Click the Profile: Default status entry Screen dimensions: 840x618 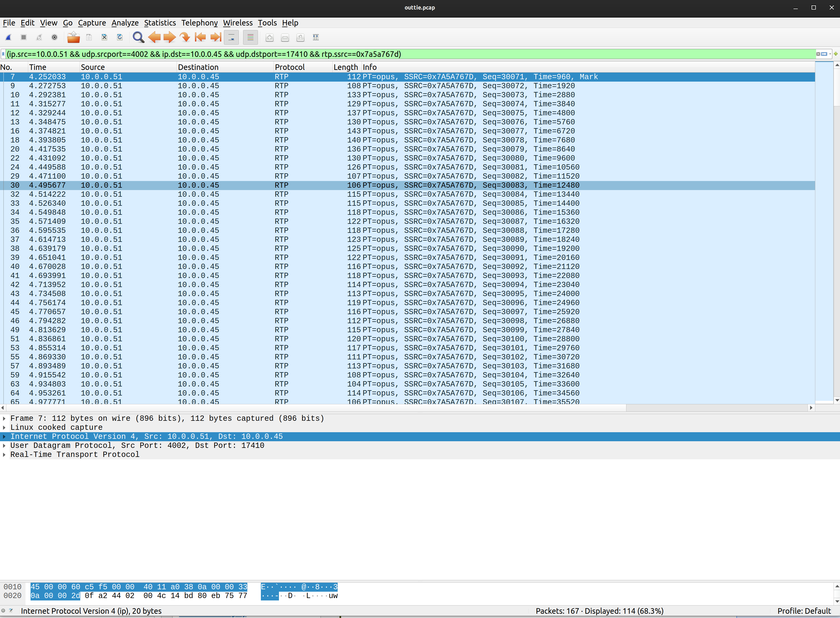[x=804, y=611]
